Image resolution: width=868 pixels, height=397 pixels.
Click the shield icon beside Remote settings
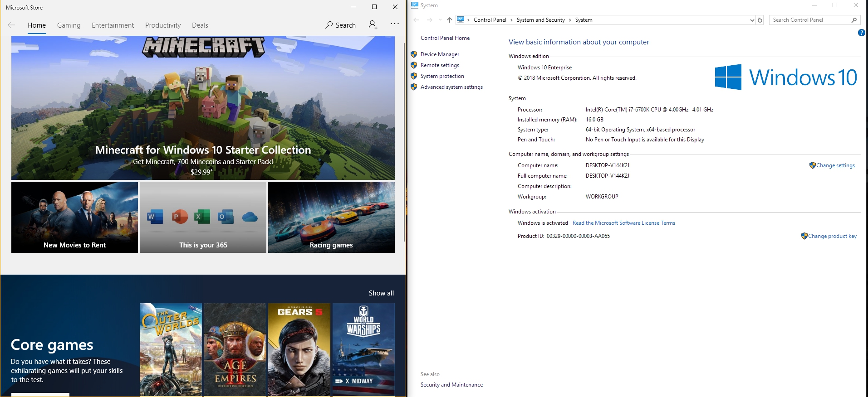pyautogui.click(x=414, y=65)
